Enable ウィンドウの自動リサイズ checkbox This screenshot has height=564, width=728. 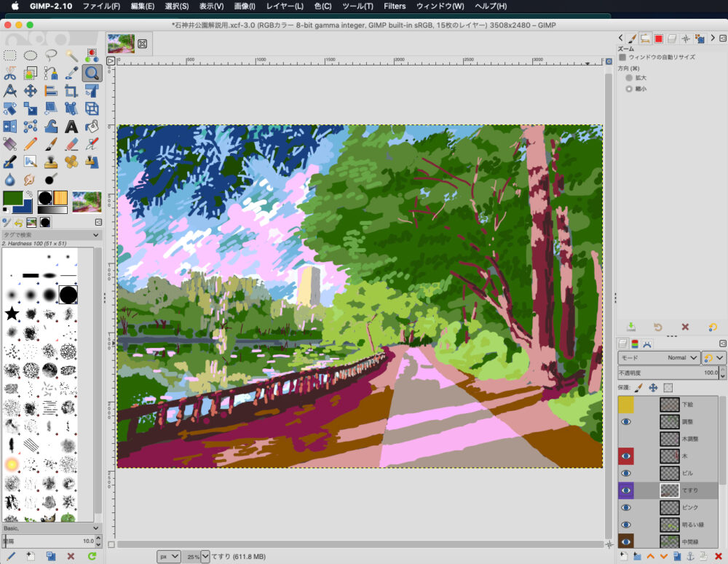point(622,57)
